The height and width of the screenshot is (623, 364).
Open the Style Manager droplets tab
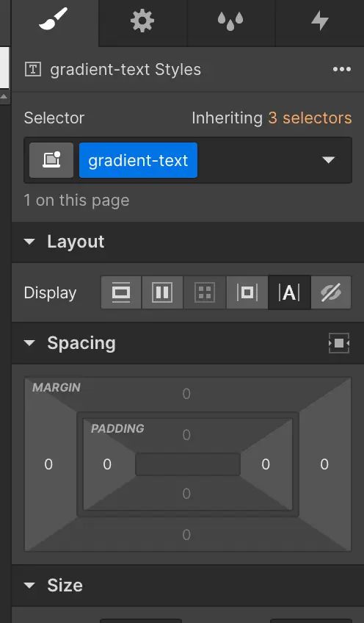(230, 21)
